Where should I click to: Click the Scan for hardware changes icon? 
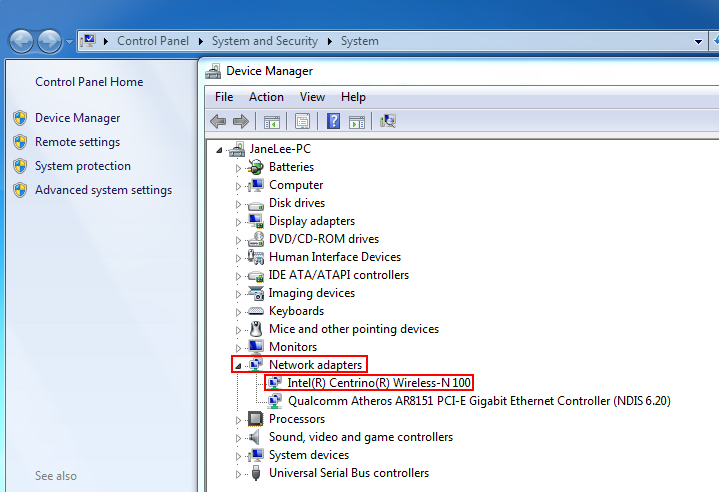(x=387, y=121)
